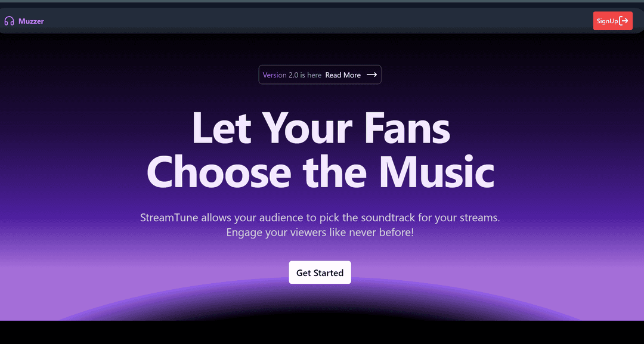The height and width of the screenshot is (344, 644).
Task: Click the purple word "Version" in the badge
Action: tap(275, 75)
